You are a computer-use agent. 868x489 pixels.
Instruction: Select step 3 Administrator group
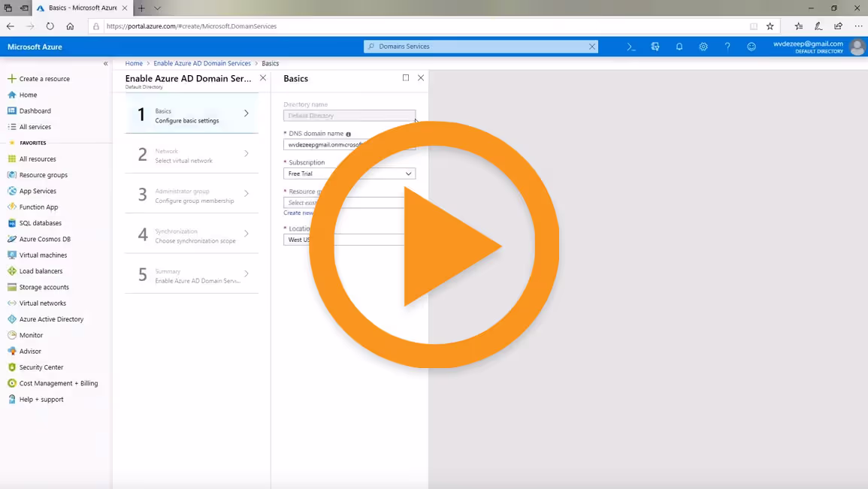192,194
